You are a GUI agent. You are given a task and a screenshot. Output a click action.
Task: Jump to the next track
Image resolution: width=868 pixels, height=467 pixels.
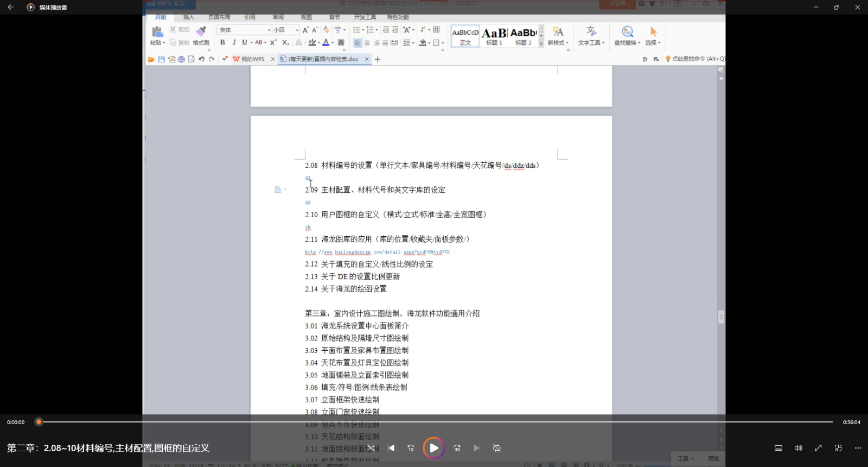point(476,448)
